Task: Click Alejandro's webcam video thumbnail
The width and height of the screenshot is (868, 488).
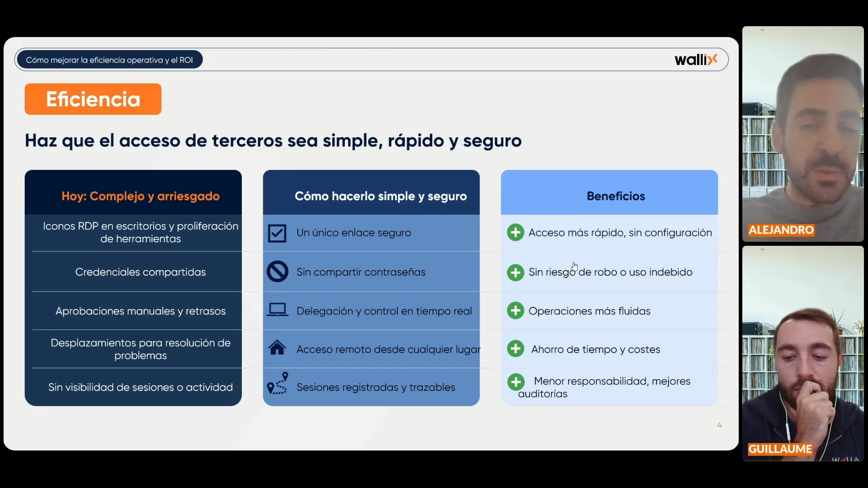Action: tap(802, 133)
